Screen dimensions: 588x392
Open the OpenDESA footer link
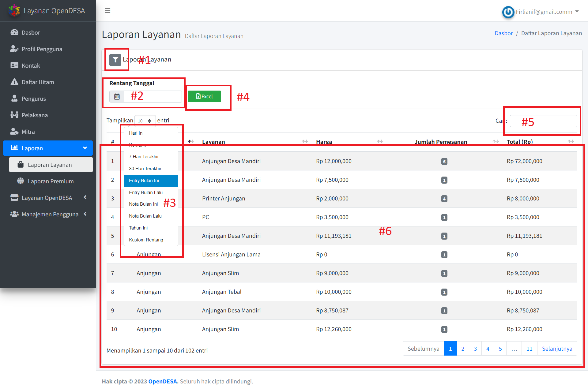163,382
